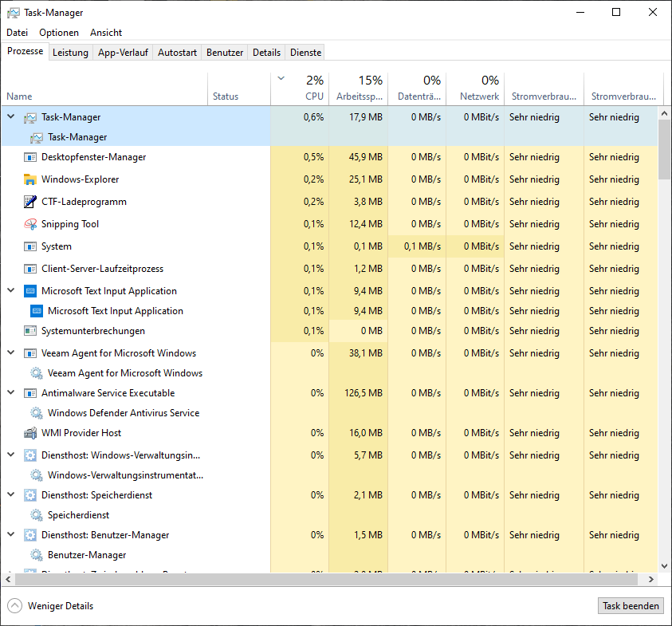
Task: Collapse the Diensthost: Speicherdienst group
Action: coord(10,494)
